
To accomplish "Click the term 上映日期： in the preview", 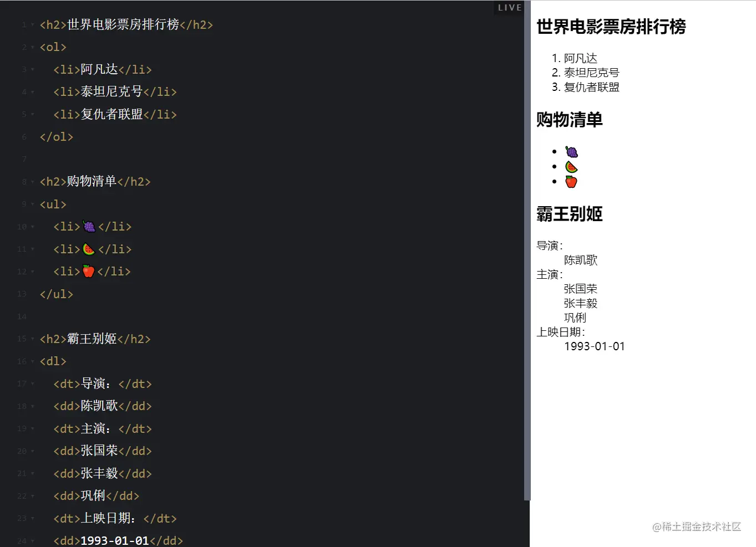I will tap(561, 332).
